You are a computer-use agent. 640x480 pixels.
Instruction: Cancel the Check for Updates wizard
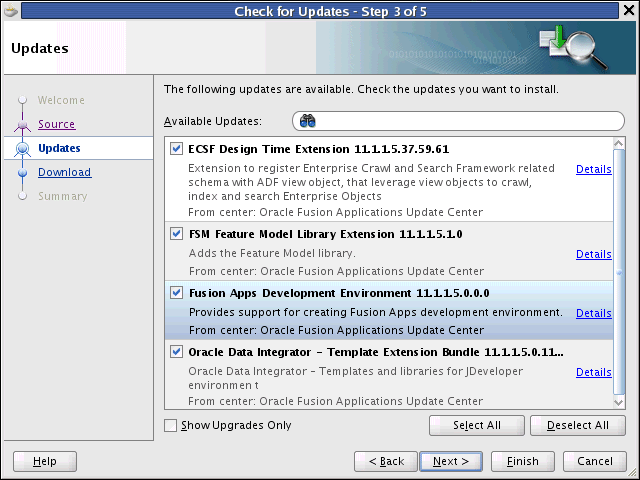(x=595, y=461)
